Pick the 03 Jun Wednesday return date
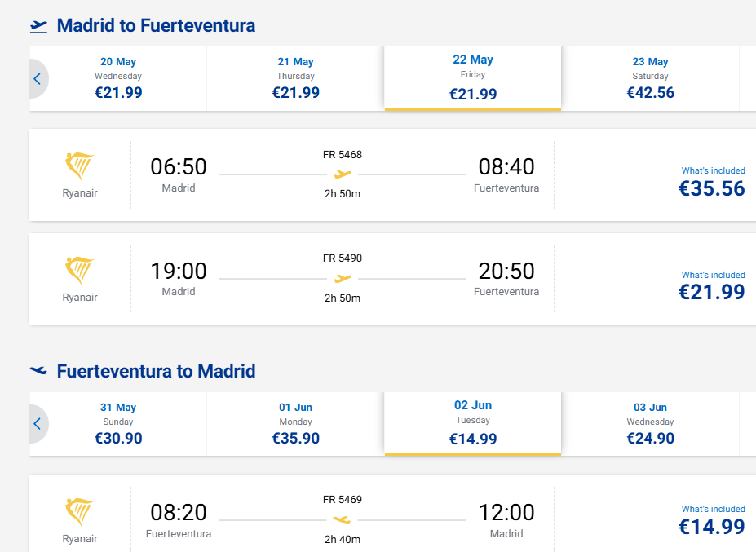This screenshot has height=552, width=756. coord(650,424)
